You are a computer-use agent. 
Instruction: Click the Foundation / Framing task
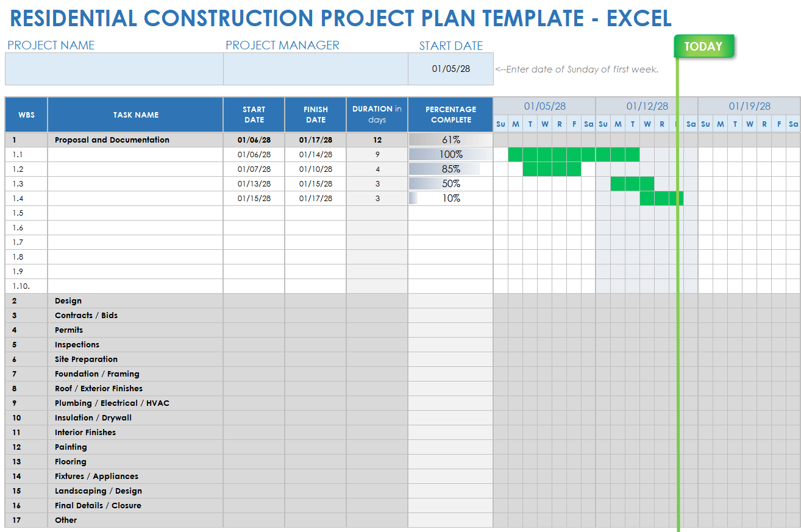97,374
